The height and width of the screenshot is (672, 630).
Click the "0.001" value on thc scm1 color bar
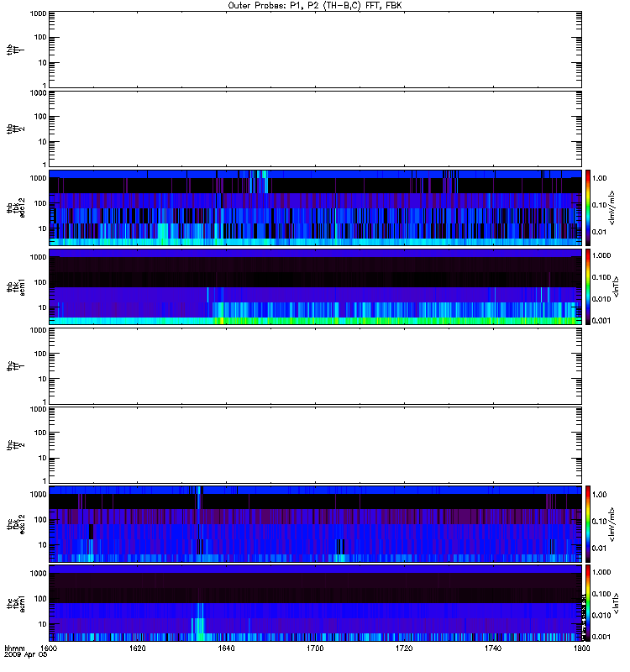(x=601, y=637)
